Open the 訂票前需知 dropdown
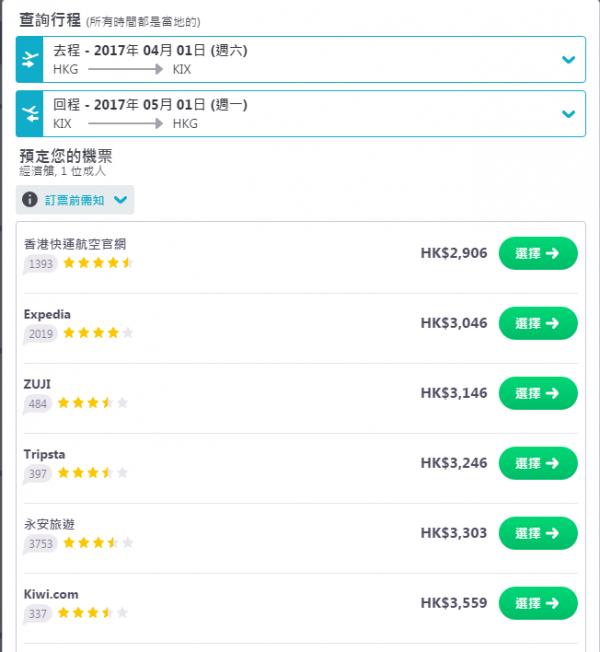Screen dimensions: 600x652 (x=120, y=199)
